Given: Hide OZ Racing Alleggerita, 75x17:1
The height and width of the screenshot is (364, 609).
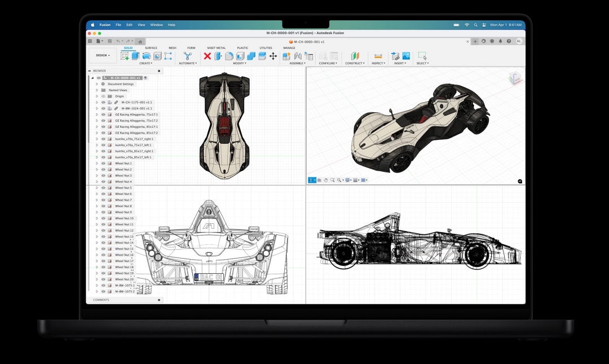Looking at the screenshot, I should pyautogui.click(x=103, y=114).
